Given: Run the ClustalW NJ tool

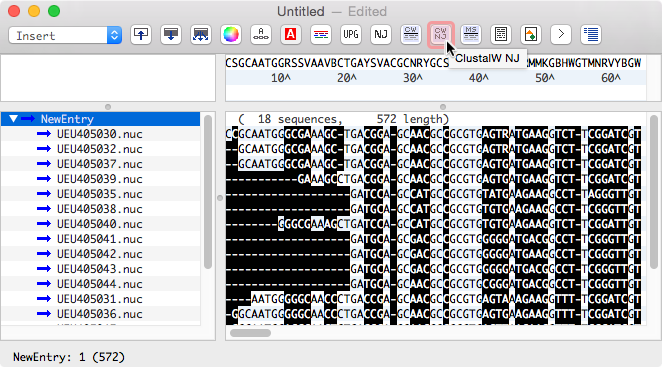Looking at the screenshot, I should pos(440,34).
